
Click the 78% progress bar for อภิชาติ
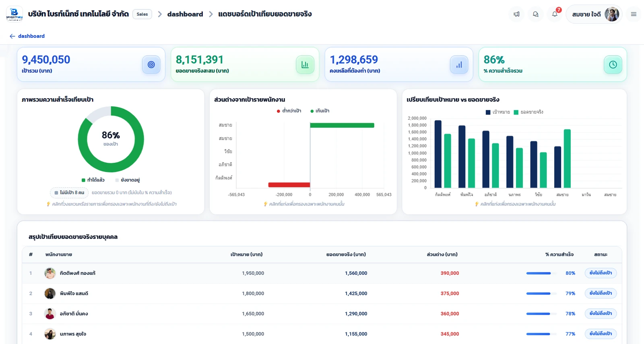(542, 313)
